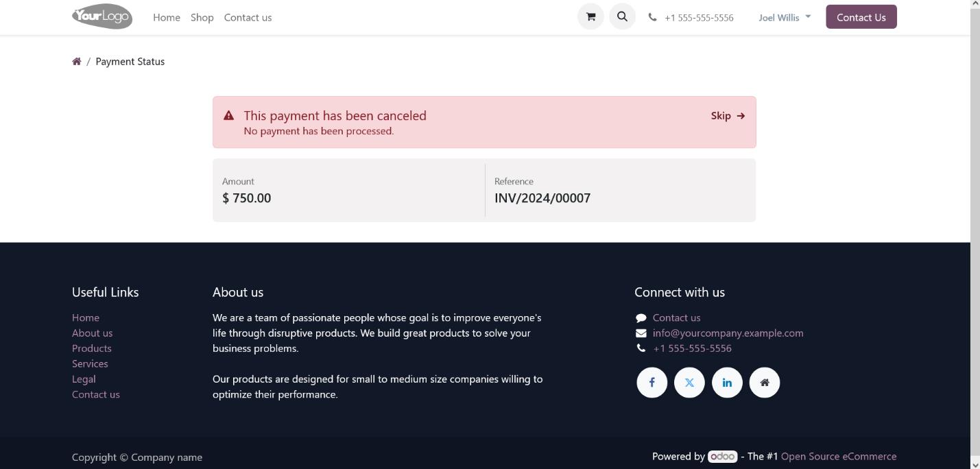Click the footer phone number link
This screenshot has width=980, height=469.
(x=692, y=348)
